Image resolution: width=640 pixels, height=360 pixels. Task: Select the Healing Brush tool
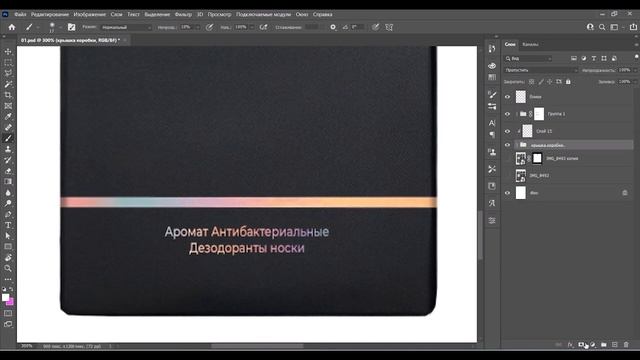(8, 127)
